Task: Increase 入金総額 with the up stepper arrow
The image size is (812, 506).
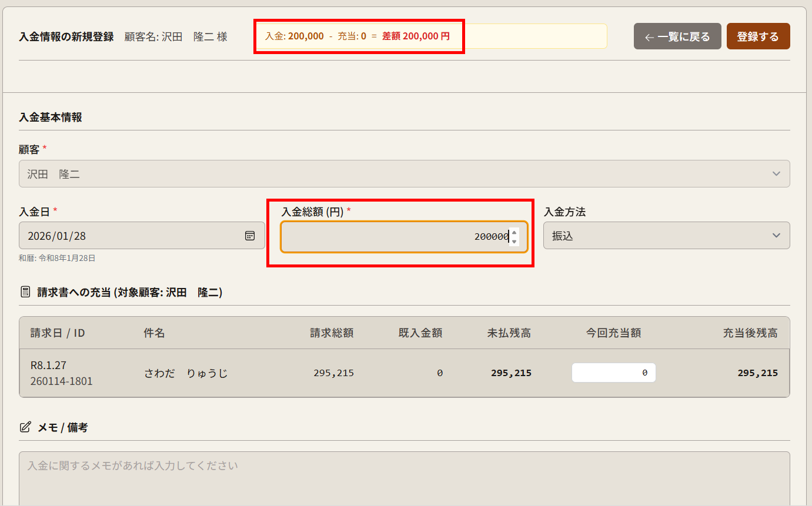Action: (514, 232)
